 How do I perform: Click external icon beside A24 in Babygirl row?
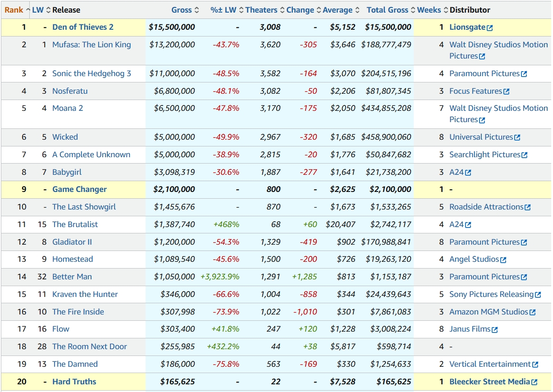click(468, 173)
